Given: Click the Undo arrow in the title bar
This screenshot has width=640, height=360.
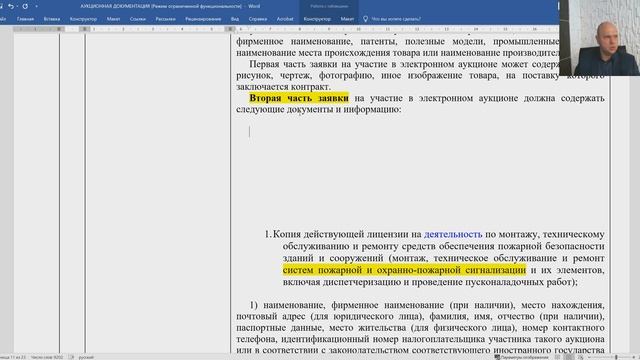Looking at the screenshot, I should pyautogui.click(x=11, y=6).
